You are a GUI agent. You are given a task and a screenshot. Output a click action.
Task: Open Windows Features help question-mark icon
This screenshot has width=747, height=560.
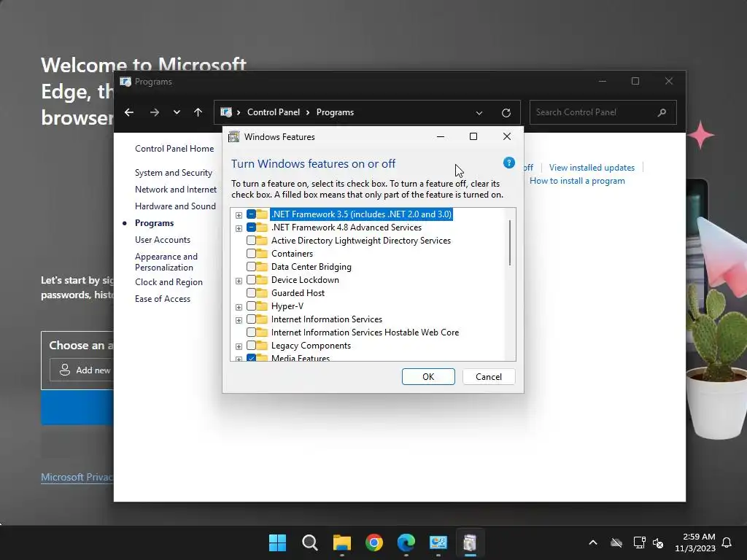click(508, 163)
